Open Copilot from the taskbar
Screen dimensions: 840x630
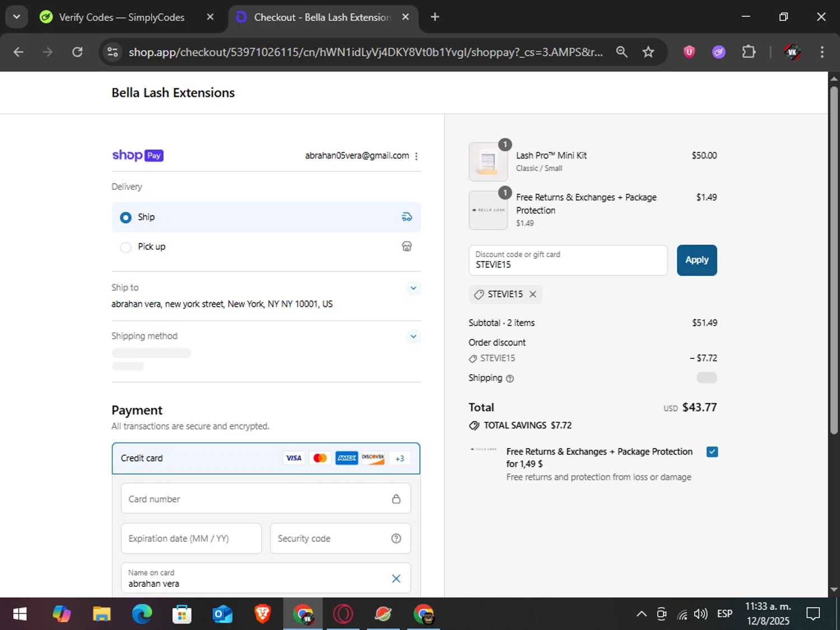coord(62,614)
